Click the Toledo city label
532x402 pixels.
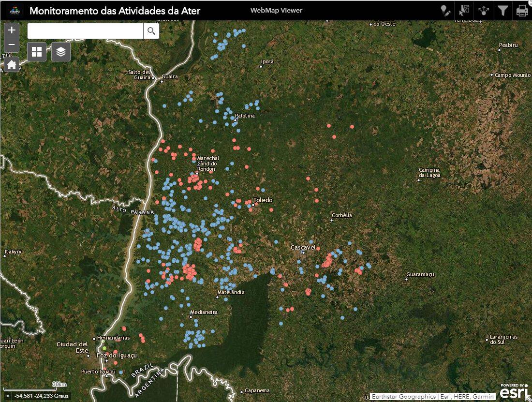point(263,200)
